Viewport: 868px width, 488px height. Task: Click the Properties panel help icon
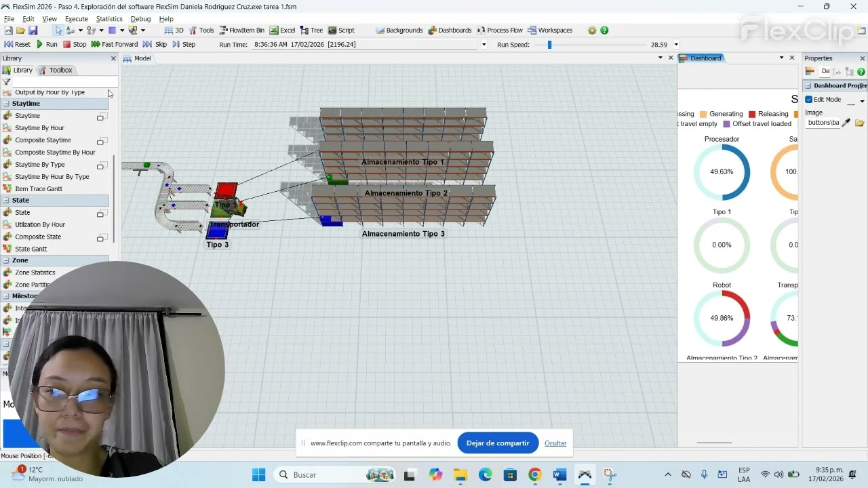pyautogui.click(x=861, y=72)
